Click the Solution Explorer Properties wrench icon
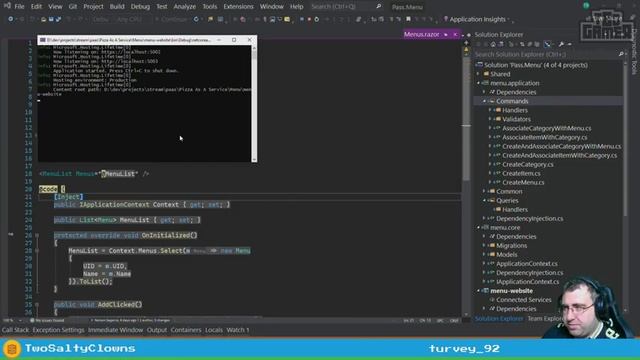Screen dimensions: 640x360 561,44
